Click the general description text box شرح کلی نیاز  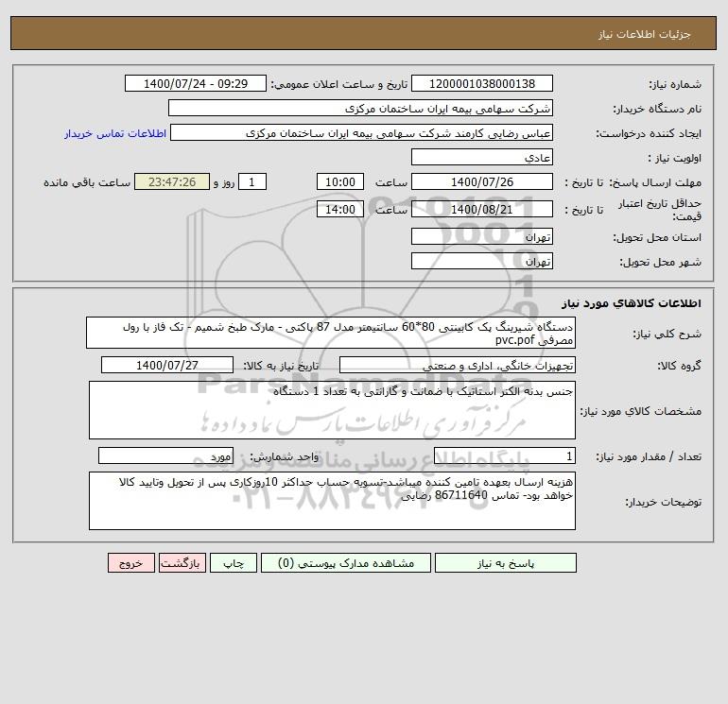click(331, 333)
